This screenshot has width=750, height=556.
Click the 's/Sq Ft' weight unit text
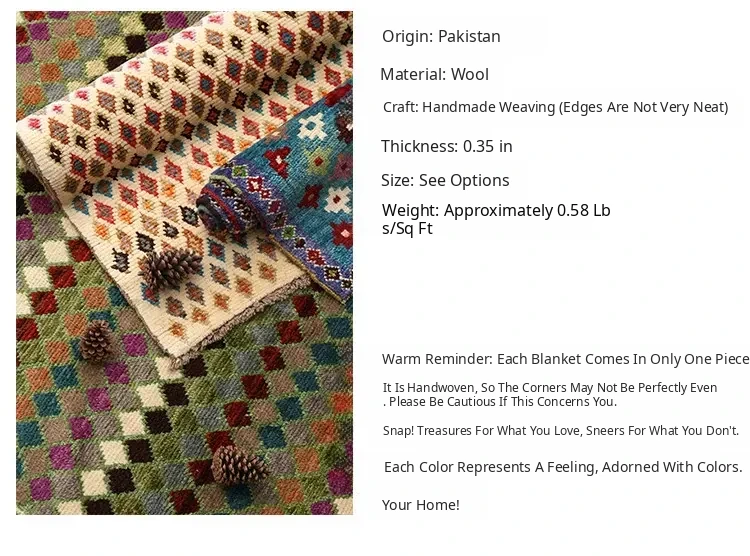point(407,229)
